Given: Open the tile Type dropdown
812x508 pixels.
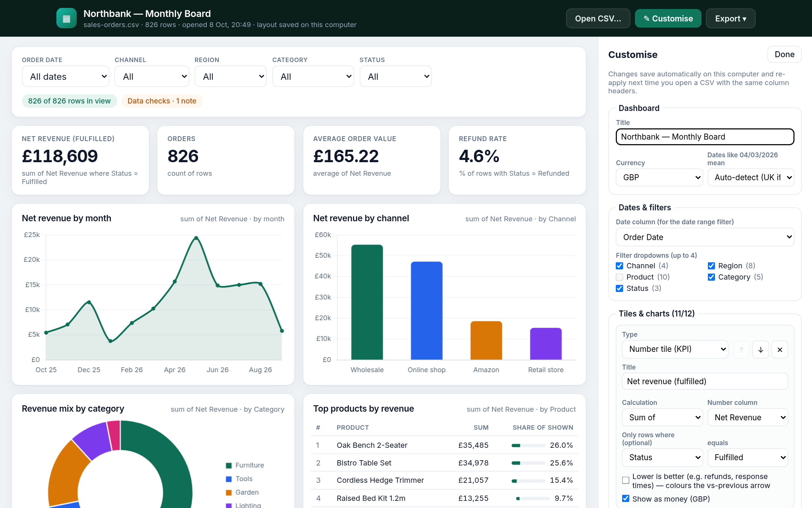Looking at the screenshot, I should [675, 349].
